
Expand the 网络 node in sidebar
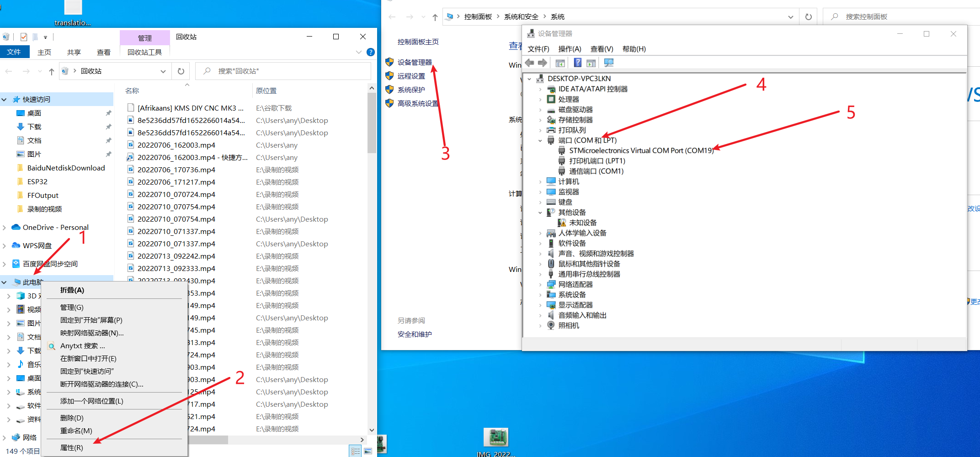tap(4, 437)
